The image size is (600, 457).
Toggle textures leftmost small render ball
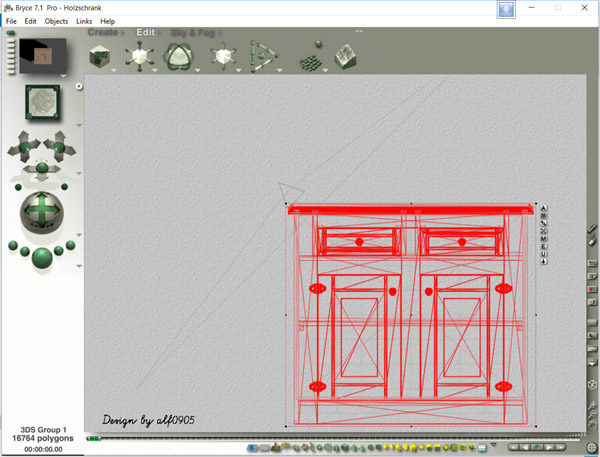pyautogui.click(x=13, y=245)
